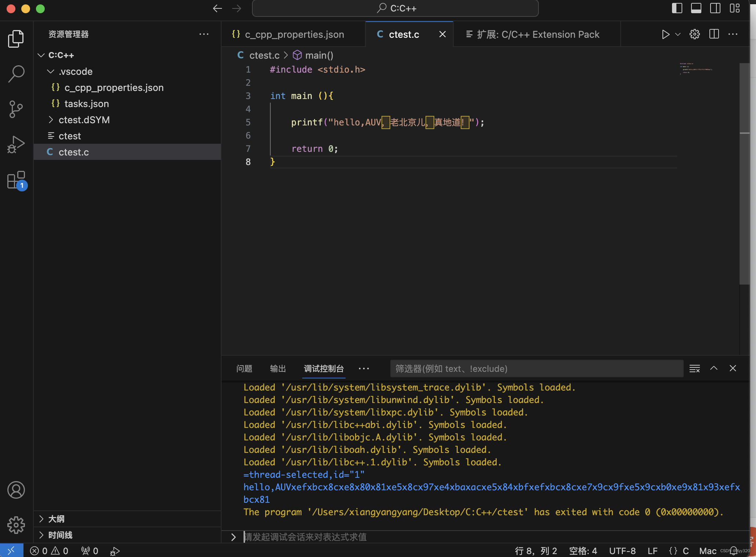
Task: Split the editor into two panes
Action: pos(714,34)
